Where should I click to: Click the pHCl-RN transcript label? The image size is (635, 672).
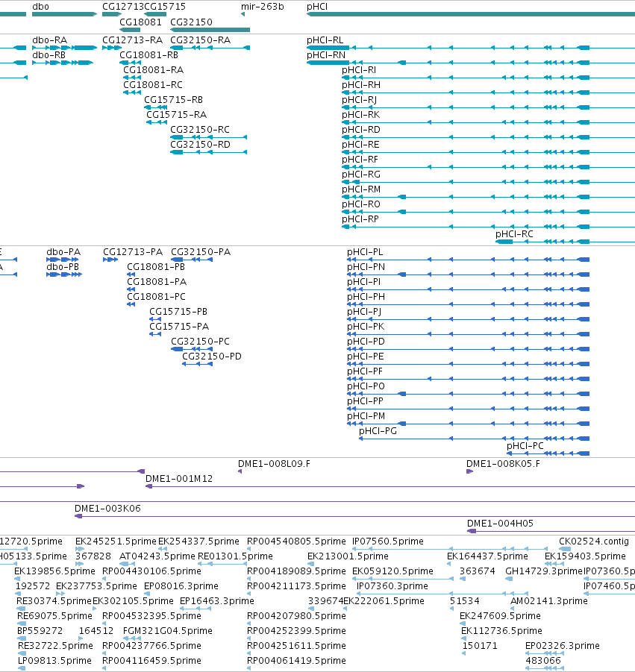(326, 55)
